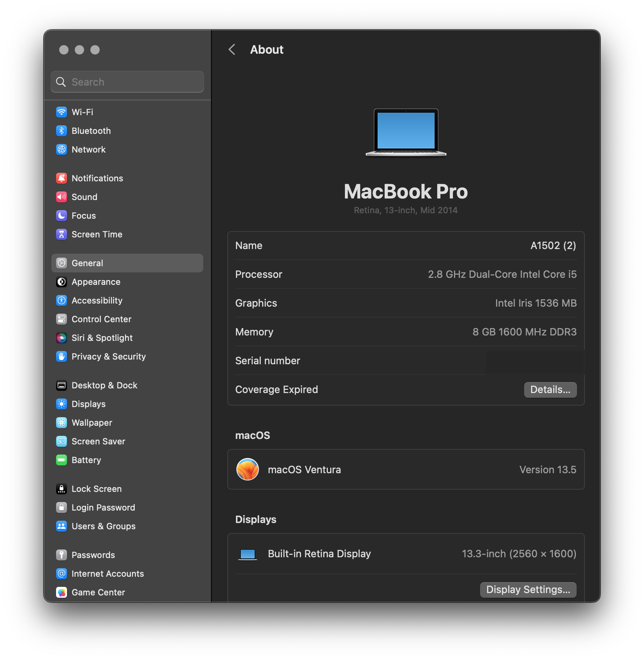Click the Name row label

coord(249,246)
